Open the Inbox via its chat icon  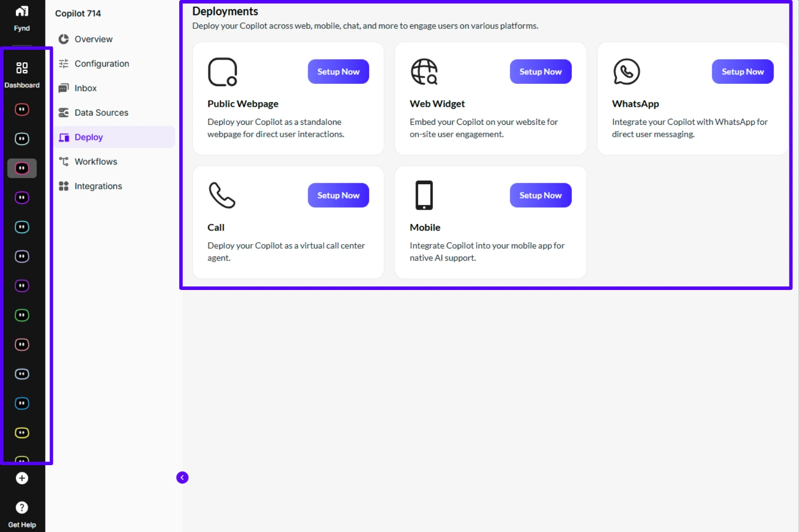pyautogui.click(x=63, y=88)
